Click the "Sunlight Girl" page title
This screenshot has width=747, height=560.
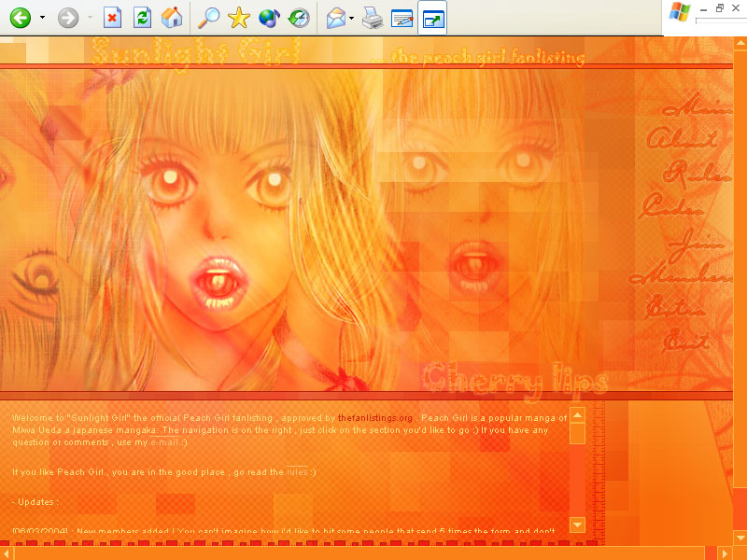click(195, 52)
